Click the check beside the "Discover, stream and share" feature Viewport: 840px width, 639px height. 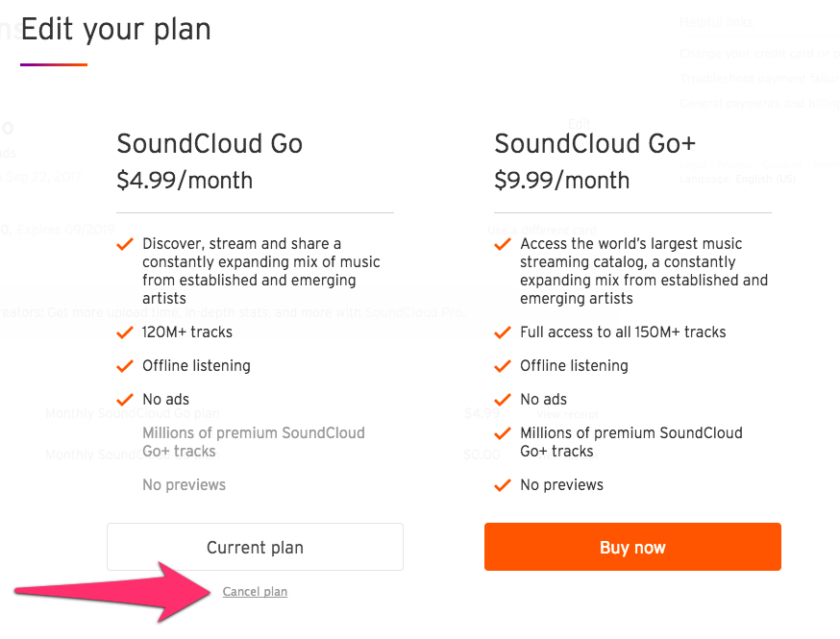coord(125,243)
